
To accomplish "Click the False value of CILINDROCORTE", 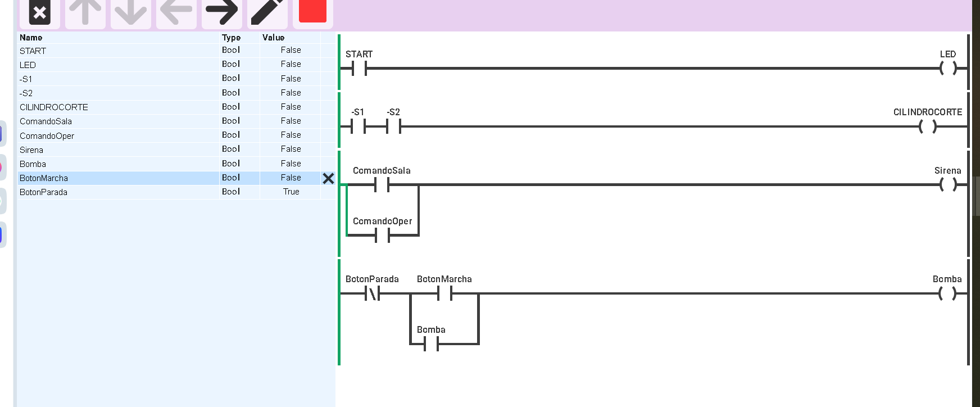I will point(291,107).
